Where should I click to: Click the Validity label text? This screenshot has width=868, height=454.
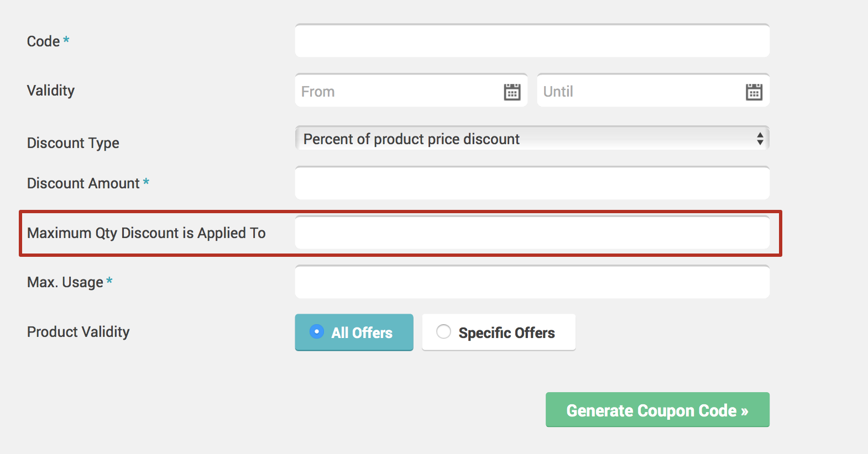51,91
